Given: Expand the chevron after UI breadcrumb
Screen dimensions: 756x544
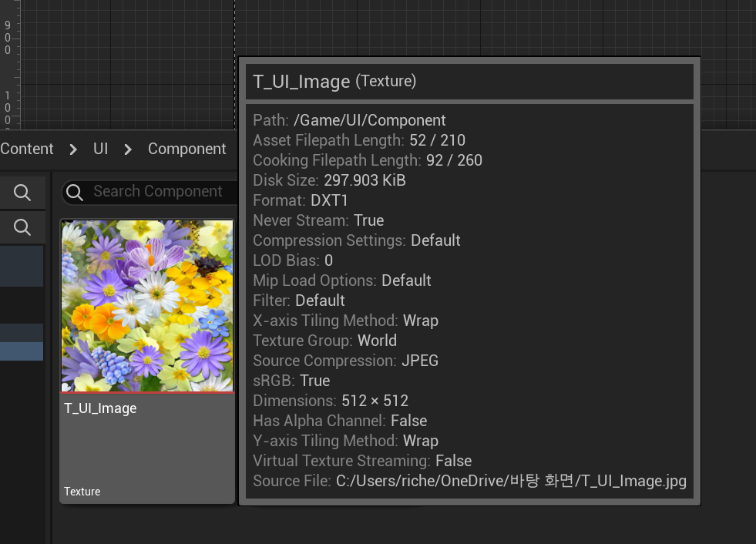Looking at the screenshot, I should [128, 149].
